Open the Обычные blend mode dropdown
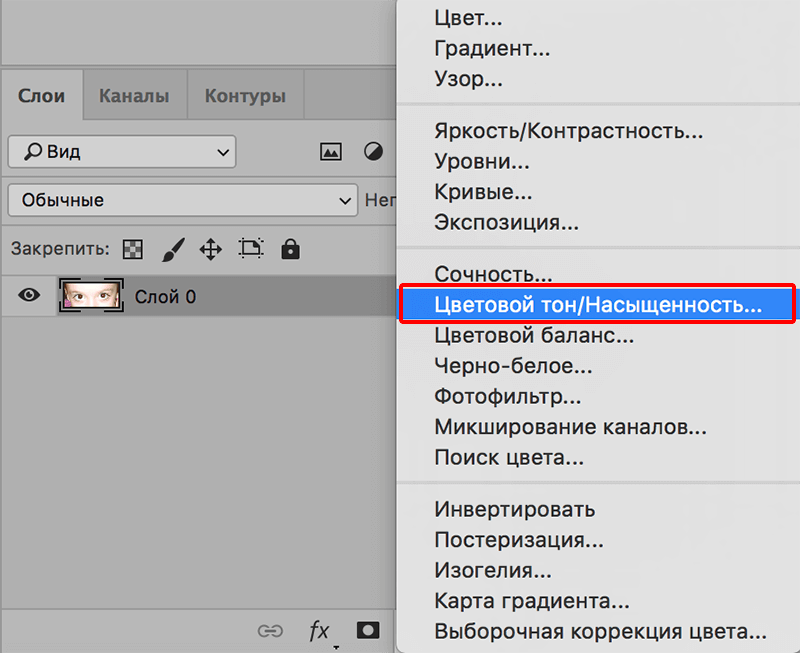Image resolution: width=800 pixels, height=653 pixels. pyautogui.click(x=182, y=200)
